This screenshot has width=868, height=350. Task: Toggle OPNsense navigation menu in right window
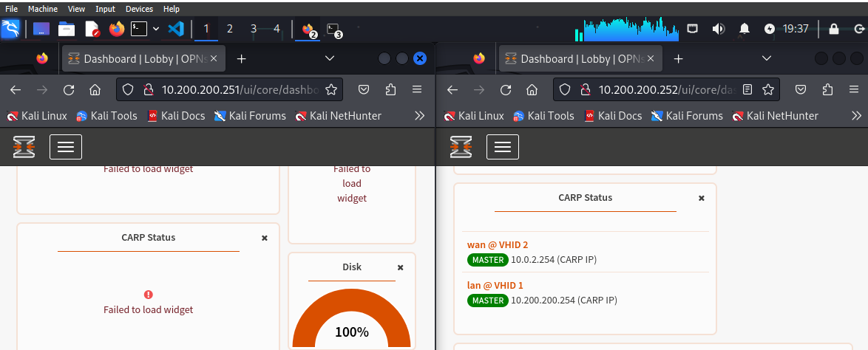[503, 146]
